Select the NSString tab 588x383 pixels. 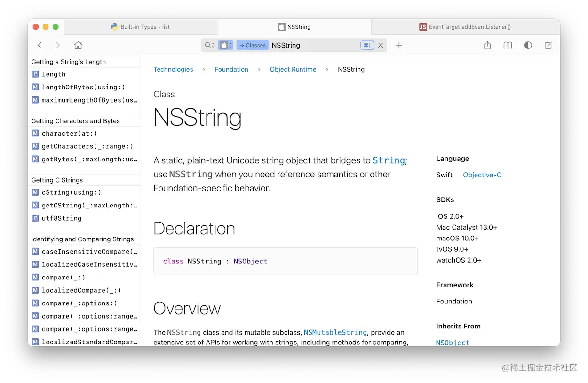(294, 27)
